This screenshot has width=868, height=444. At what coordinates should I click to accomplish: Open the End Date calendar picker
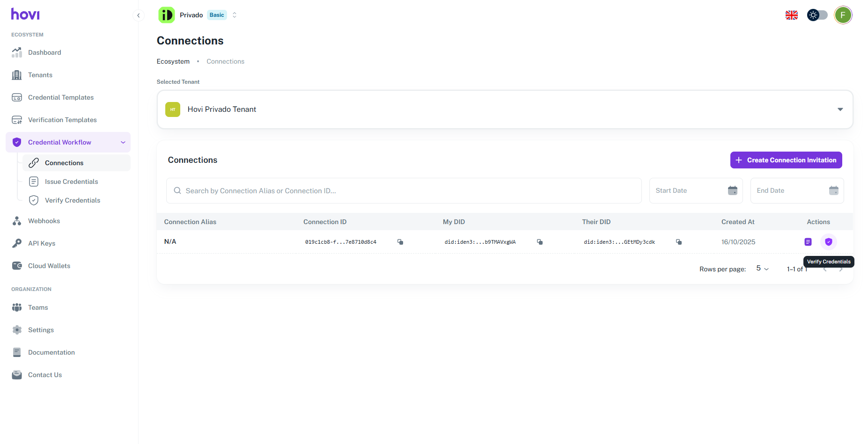click(x=834, y=190)
